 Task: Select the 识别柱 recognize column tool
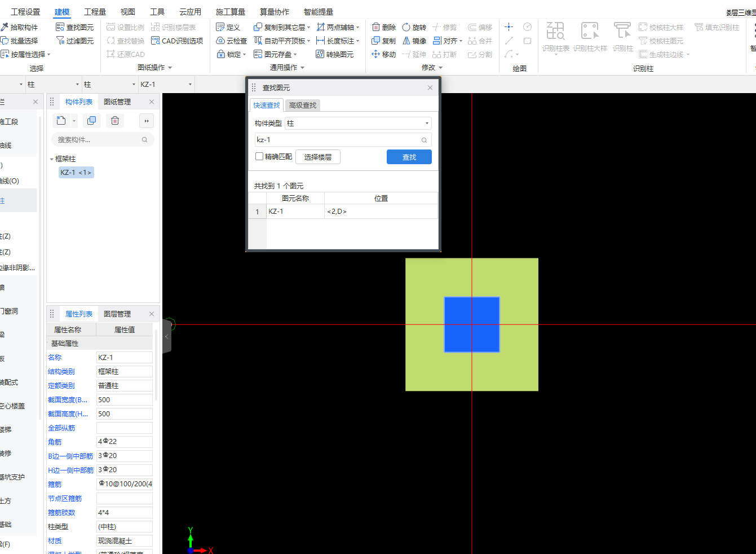[x=622, y=37]
